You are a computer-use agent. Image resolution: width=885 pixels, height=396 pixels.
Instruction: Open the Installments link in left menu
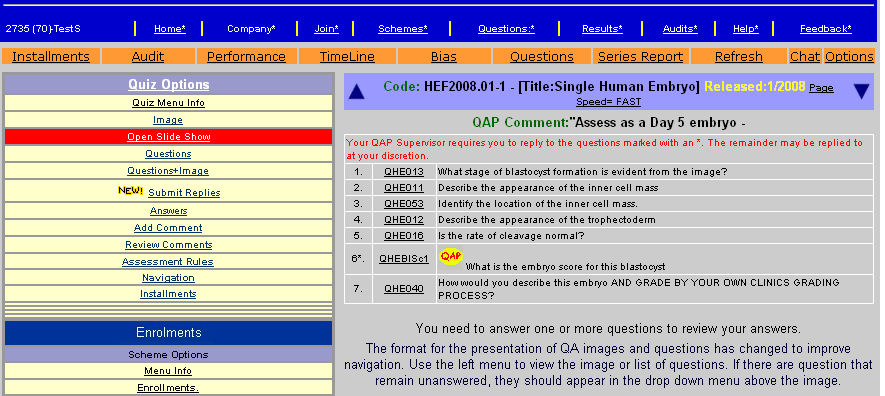168,293
